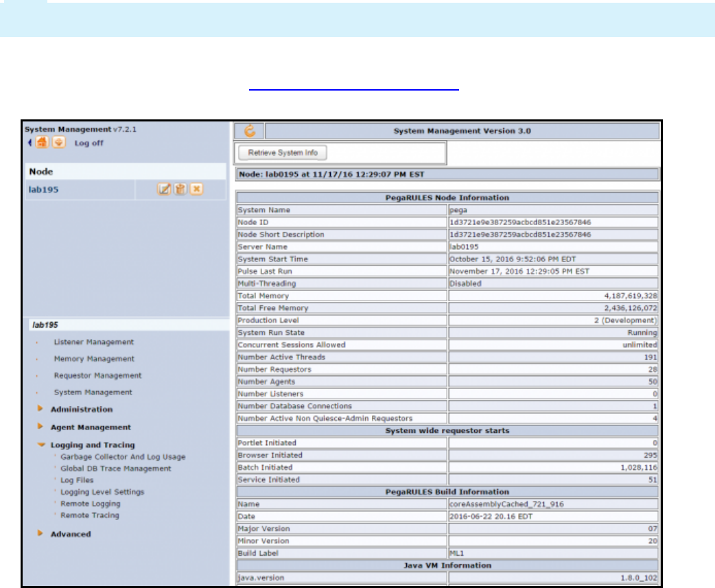Open Remote Tracing
Screen dimensions: 715x588
90,515
